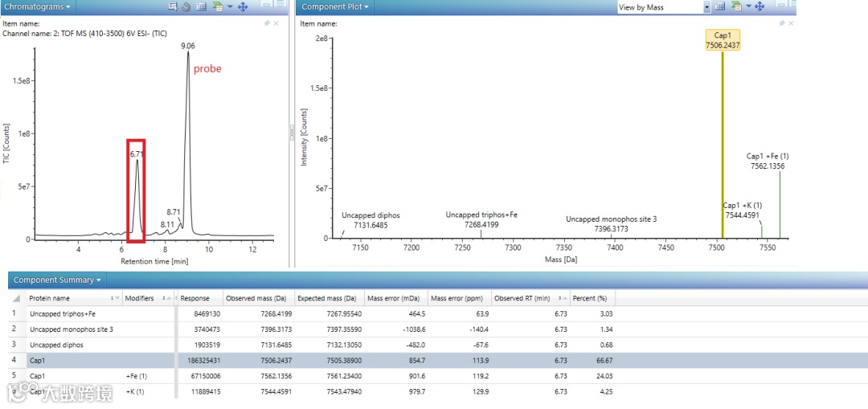Sort by Response column header

pos(200,298)
